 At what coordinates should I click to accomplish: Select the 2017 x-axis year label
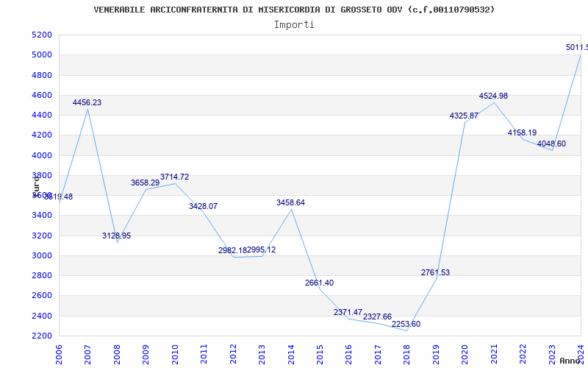tap(378, 355)
